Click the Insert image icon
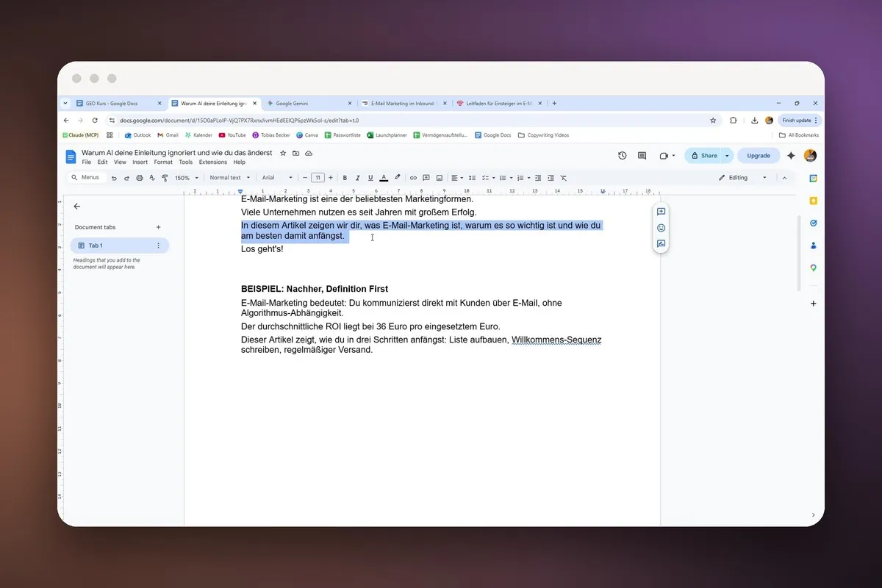 coord(440,178)
